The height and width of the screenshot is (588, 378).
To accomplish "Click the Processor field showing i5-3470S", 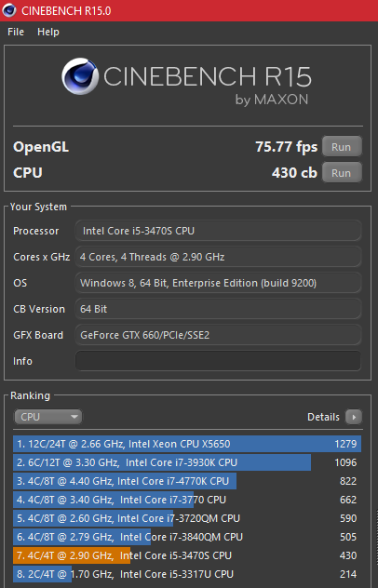I will pyautogui.click(x=218, y=231).
